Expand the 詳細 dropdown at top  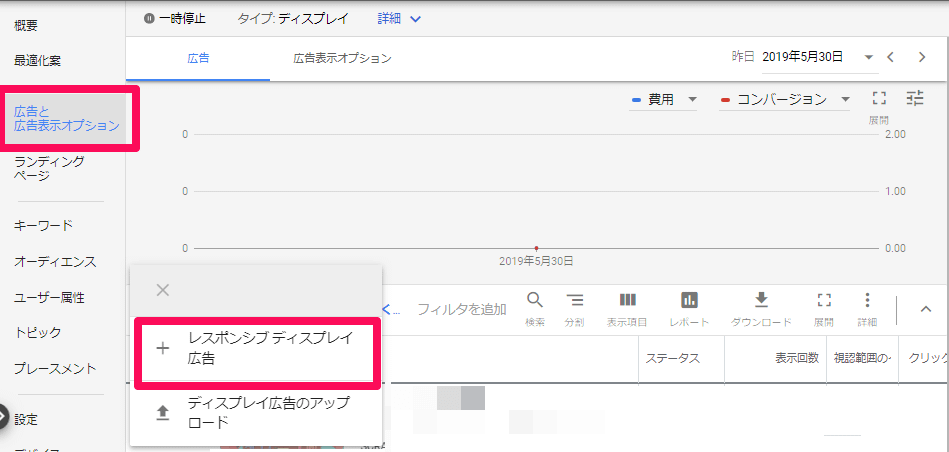pyautogui.click(x=400, y=19)
